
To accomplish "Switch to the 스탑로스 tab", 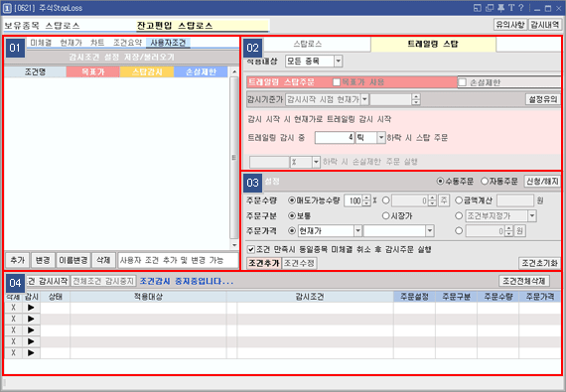I will (x=308, y=44).
